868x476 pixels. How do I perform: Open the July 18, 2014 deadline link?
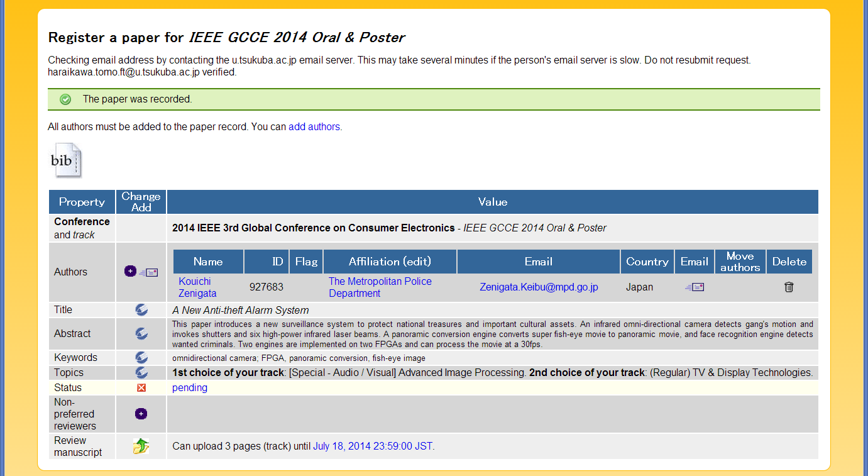(x=373, y=446)
